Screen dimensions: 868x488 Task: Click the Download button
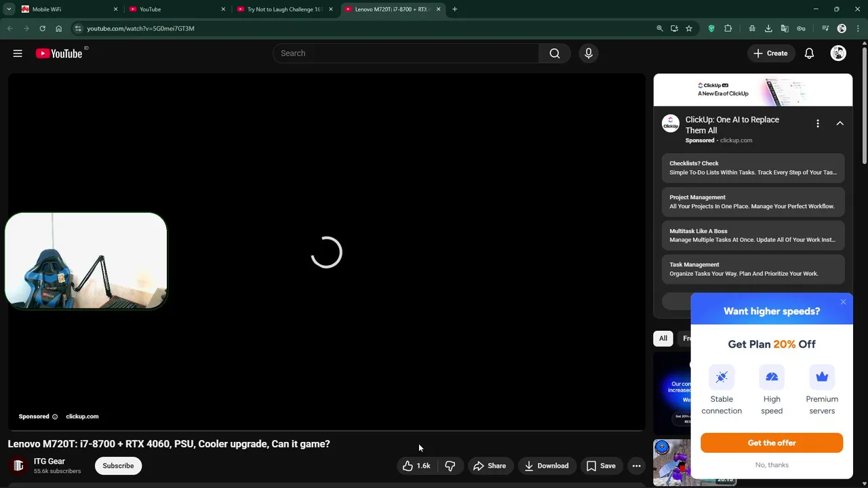[x=547, y=466]
